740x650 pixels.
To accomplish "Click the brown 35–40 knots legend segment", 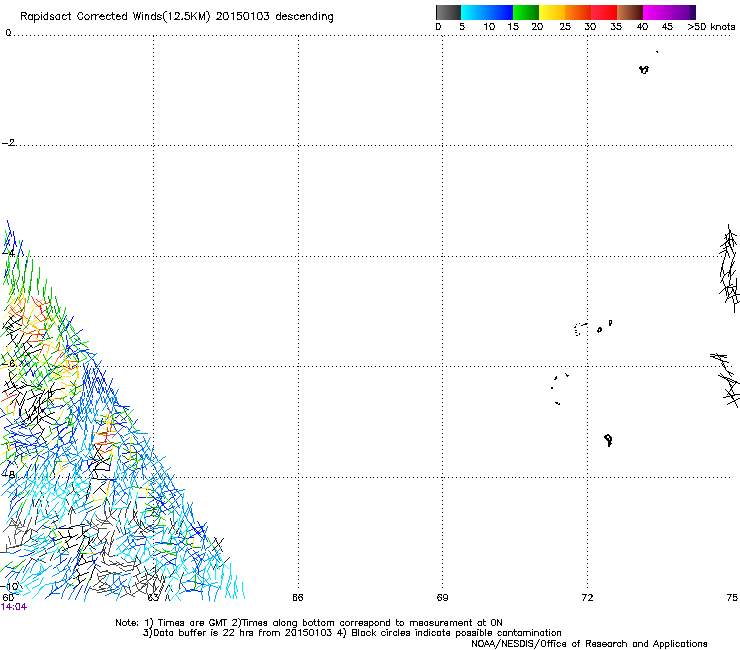I will click(630, 12).
